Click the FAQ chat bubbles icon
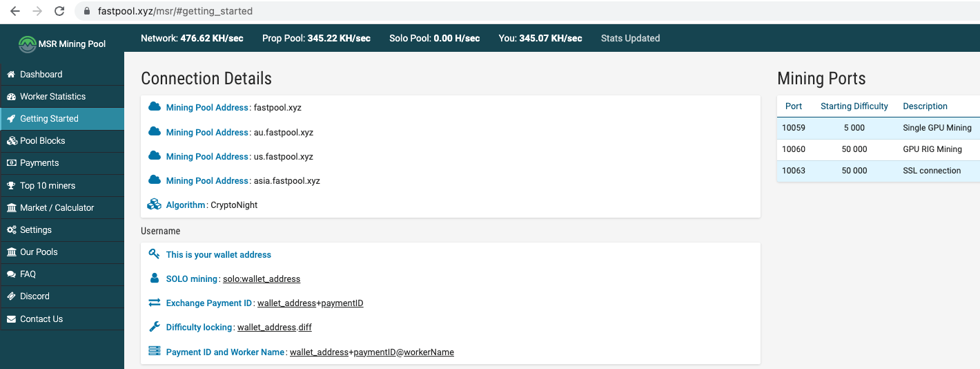 pos(11,274)
